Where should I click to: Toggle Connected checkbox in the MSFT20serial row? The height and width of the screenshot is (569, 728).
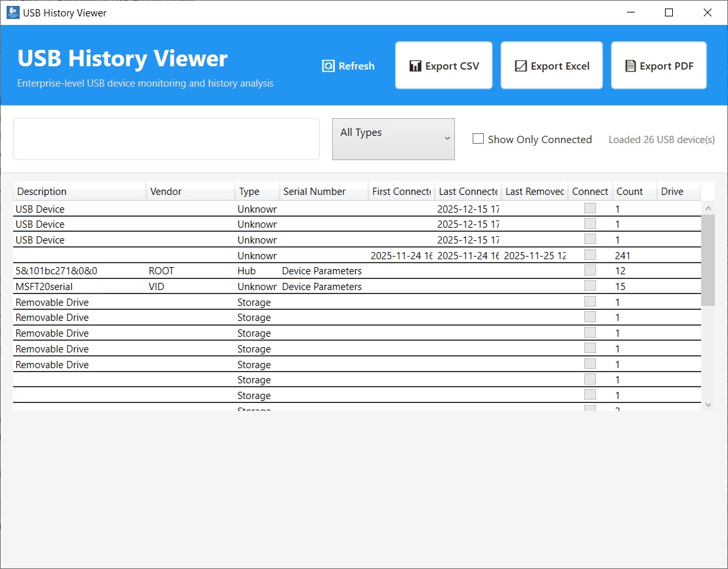click(590, 286)
